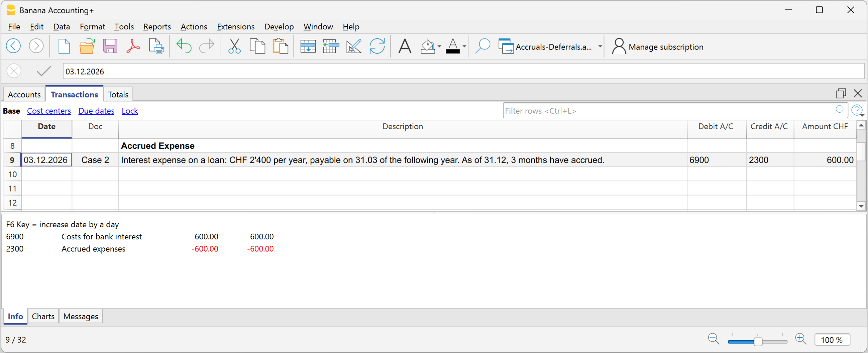Restore the table window with the overlapping squares icon
Viewport: 868px width, 353px height.
[841, 93]
